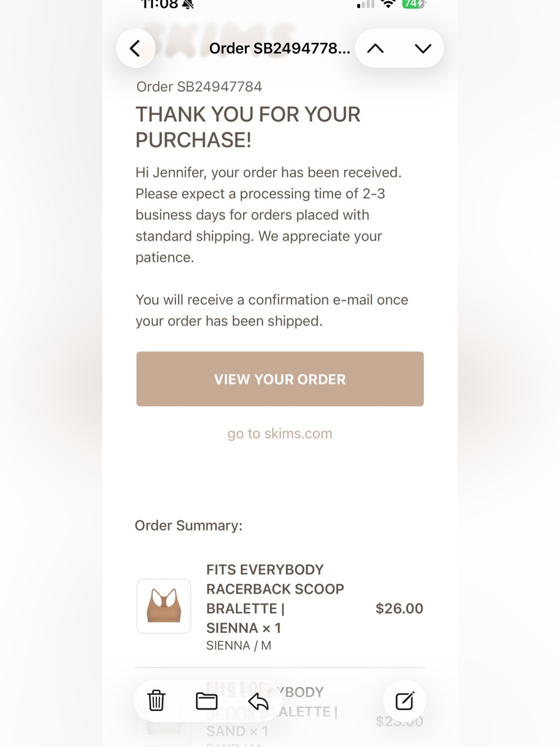This screenshot has height=747, width=560.
Task: Reply to email using arrow icon
Action: 258,701
